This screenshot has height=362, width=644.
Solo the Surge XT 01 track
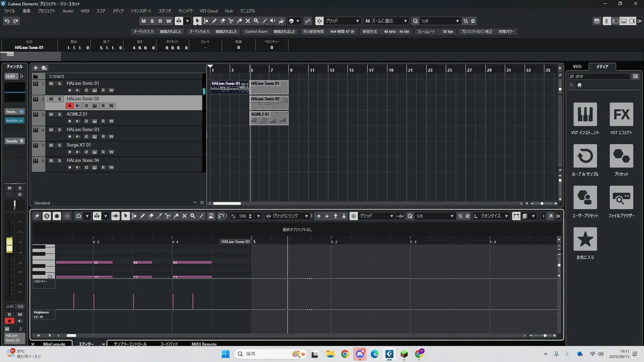(x=59, y=145)
